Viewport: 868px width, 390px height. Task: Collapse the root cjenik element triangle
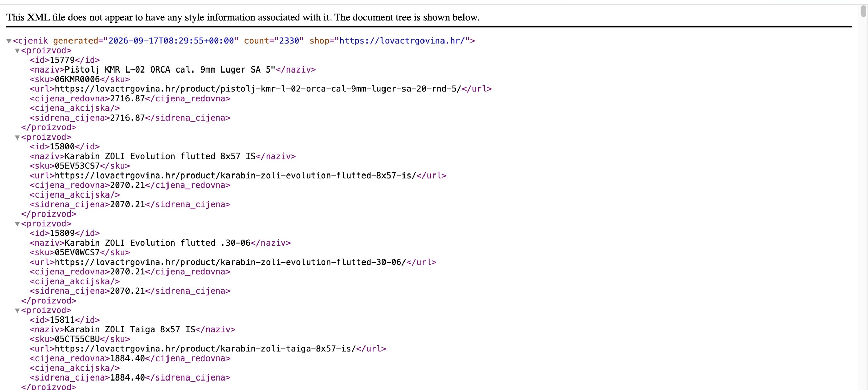(x=9, y=41)
